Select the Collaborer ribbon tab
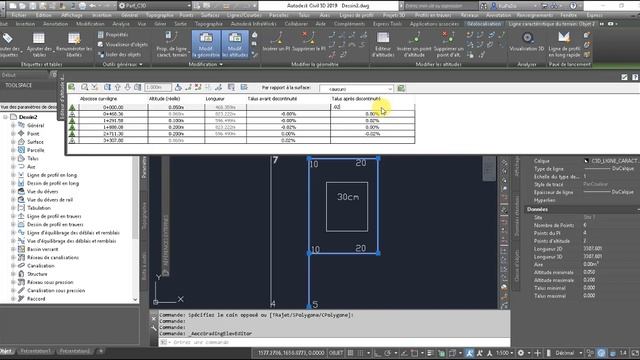This screenshot has height=360, width=640. tap(296, 24)
